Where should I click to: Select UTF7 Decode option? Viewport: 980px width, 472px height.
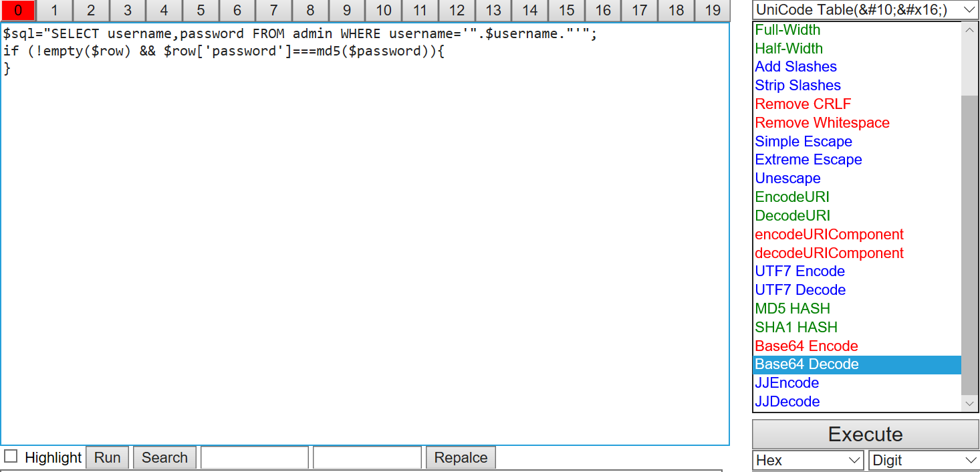point(857,290)
